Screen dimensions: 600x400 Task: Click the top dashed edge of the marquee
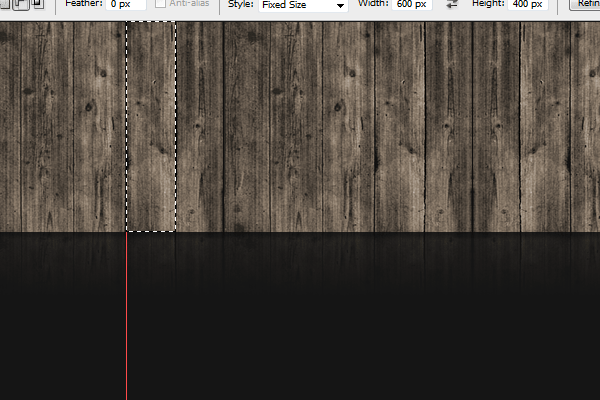click(151, 23)
